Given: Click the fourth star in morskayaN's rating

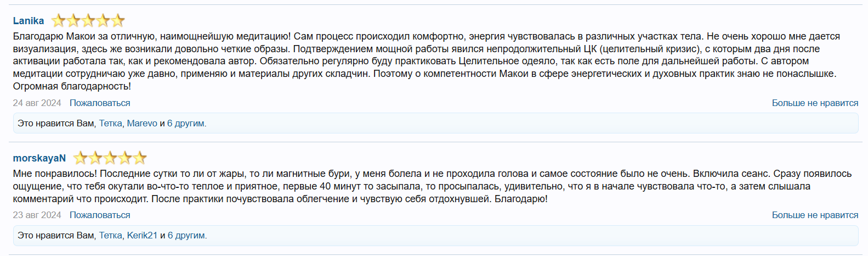Looking at the screenshot, I should pyautogui.click(x=125, y=158).
